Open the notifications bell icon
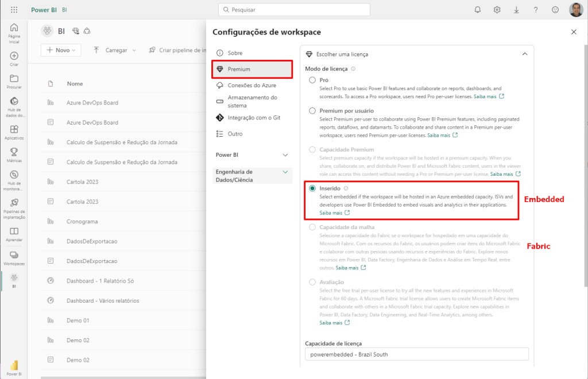 point(477,9)
